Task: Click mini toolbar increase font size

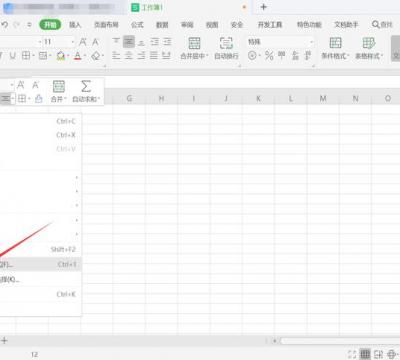Action: 21,85
